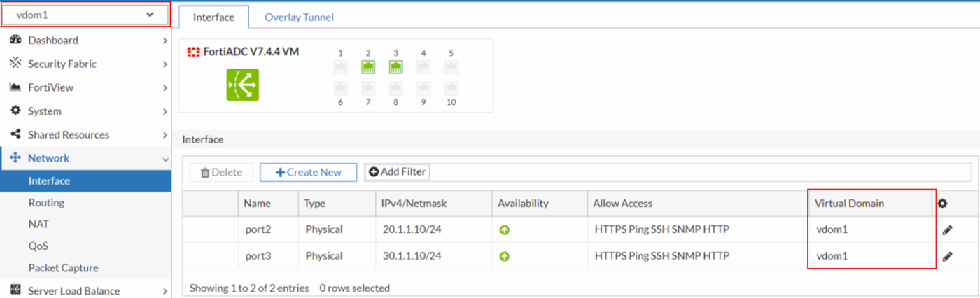Click the port 2 icon in the device diagram
The width and height of the screenshot is (980, 298).
click(x=368, y=67)
